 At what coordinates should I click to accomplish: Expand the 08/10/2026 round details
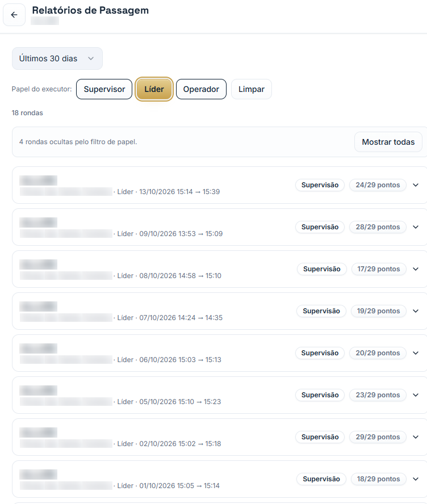pos(416,269)
